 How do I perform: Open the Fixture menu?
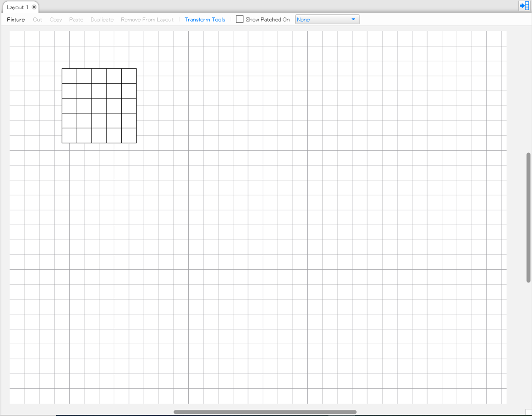click(16, 20)
